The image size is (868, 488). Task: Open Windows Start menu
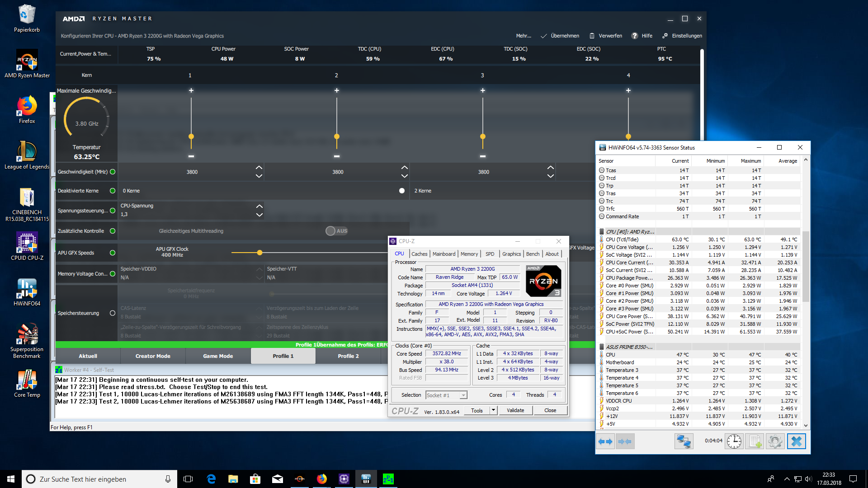click(x=11, y=479)
